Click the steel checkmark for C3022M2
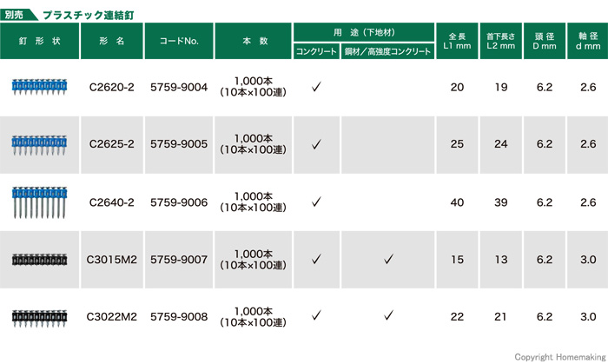The image size is (608, 364). [x=387, y=316]
